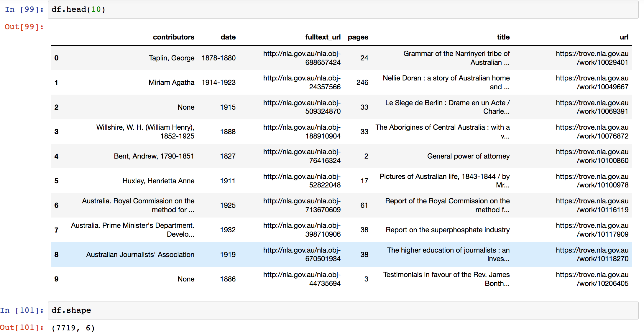Click the title column header
Image resolution: width=644 pixels, height=336 pixels.
coord(503,37)
